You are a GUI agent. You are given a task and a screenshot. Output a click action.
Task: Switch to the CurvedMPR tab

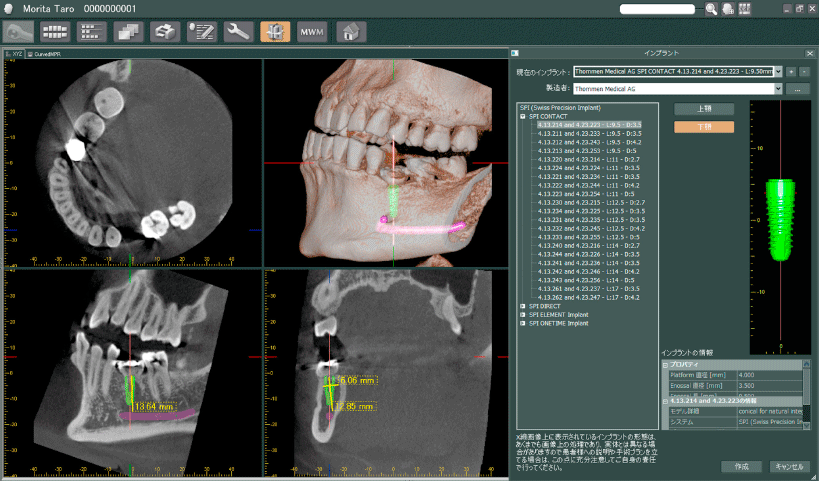[x=46, y=53]
